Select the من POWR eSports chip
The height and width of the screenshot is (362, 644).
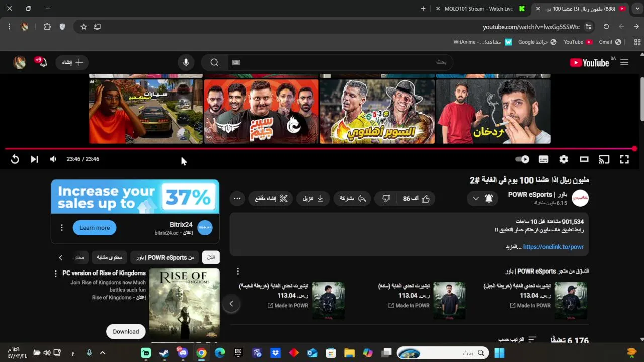pyautogui.click(x=165, y=257)
